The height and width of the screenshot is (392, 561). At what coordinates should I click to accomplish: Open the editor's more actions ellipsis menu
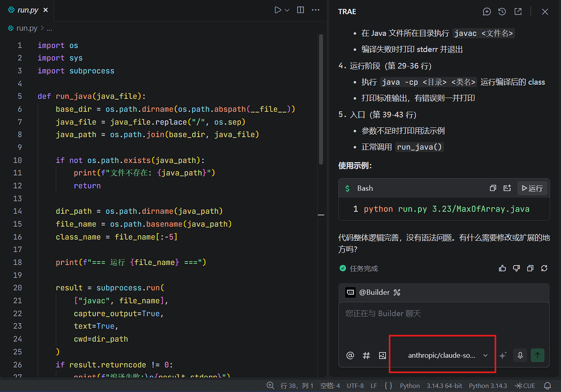point(315,10)
